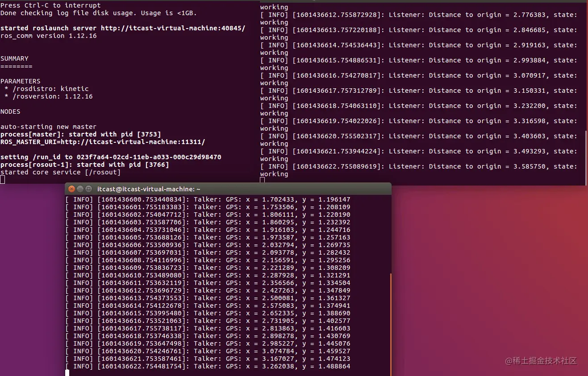Click Talker GPS line x = 2.356566
Screen dimensions: 588x376
208,283
